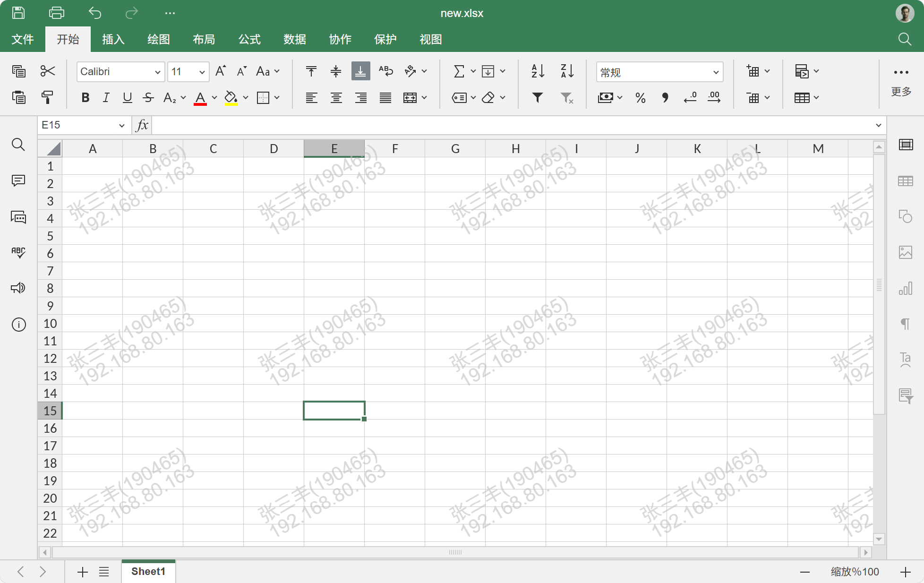Click the cut scissors icon
The height and width of the screenshot is (583, 924).
click(x=47, y=71)
